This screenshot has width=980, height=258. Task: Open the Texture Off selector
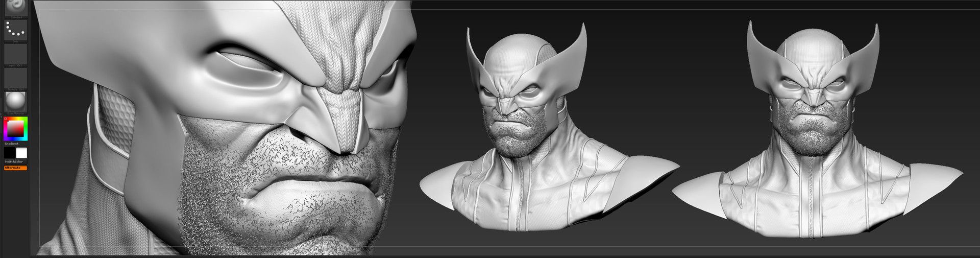click(x=15, y=78)
